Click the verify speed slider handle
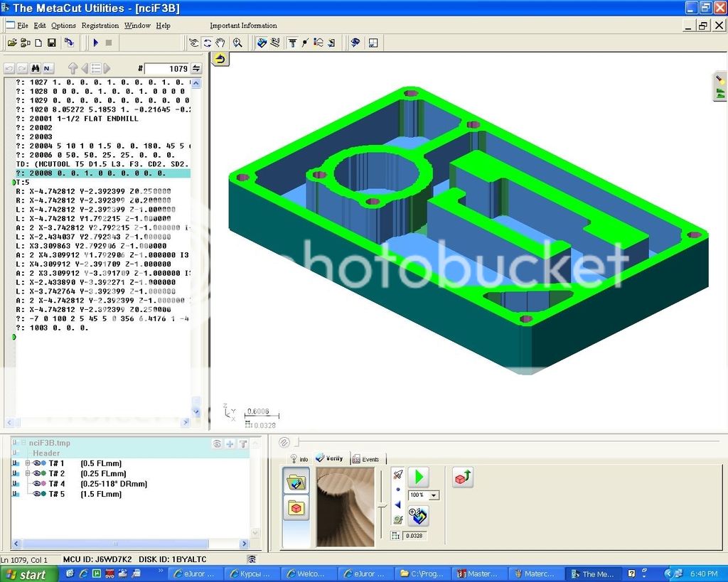 pos(382,506)
